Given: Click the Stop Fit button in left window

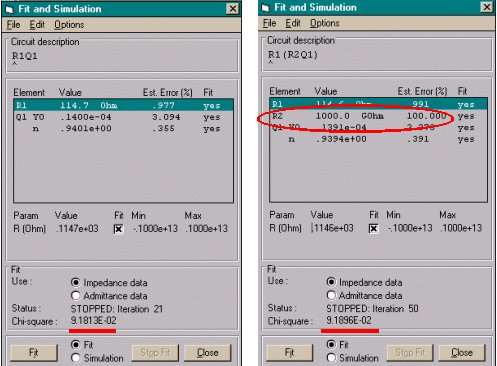Looking at the screenshot, I should click(155, 352).
